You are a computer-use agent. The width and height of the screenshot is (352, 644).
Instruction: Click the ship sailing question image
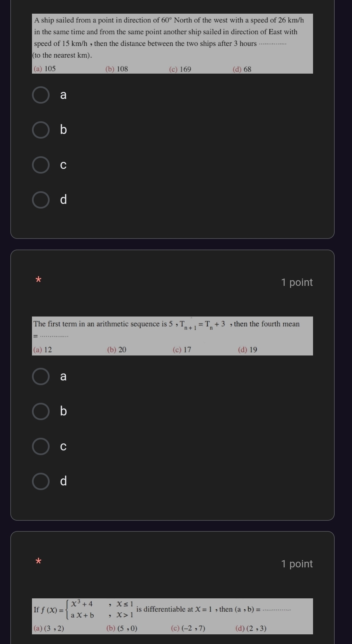tap(173, 44)
